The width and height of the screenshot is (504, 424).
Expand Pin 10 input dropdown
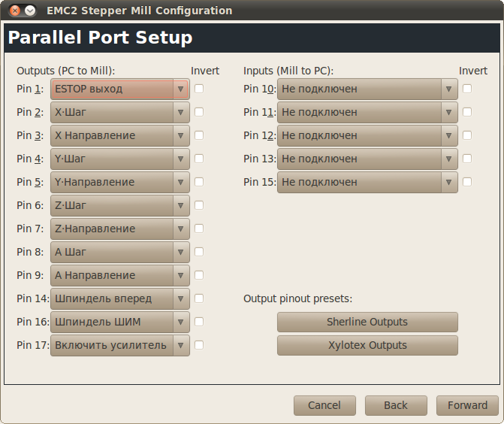[x=367, y=89]
